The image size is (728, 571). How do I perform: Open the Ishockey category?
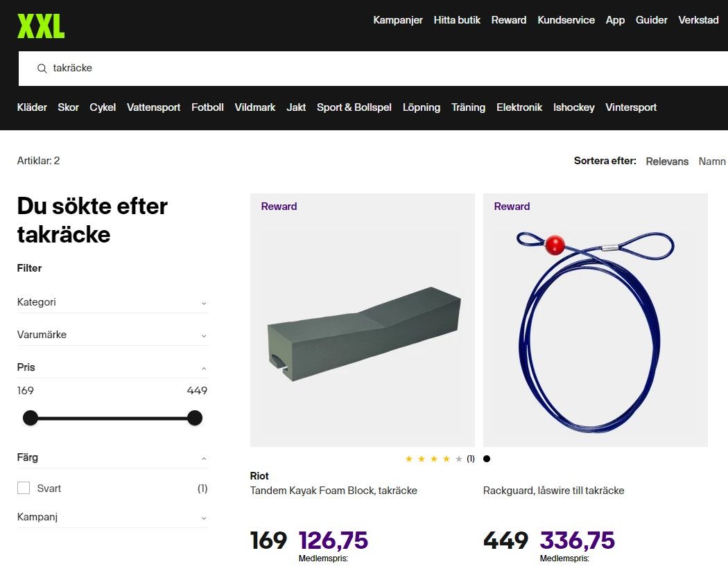(574, 107)
